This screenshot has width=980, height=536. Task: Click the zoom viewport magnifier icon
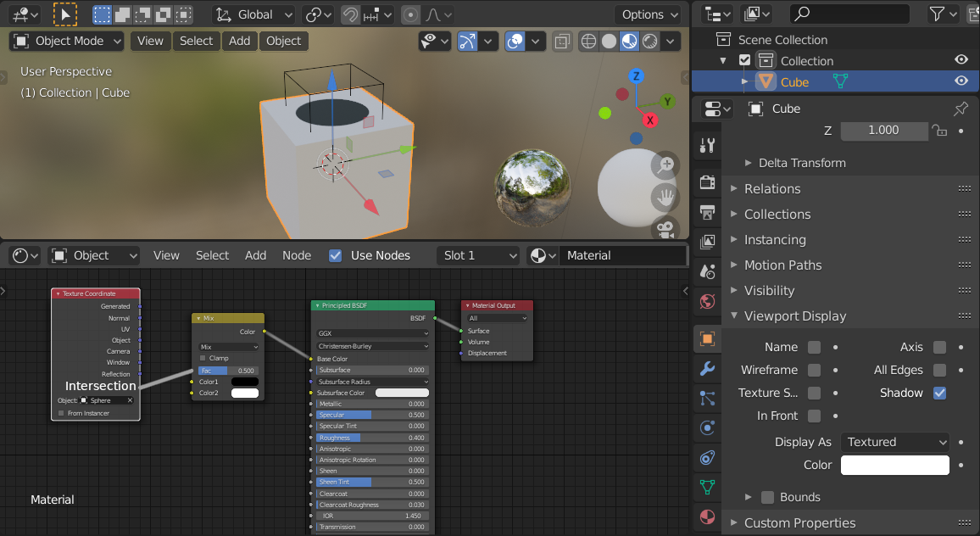tap(665, 165)
